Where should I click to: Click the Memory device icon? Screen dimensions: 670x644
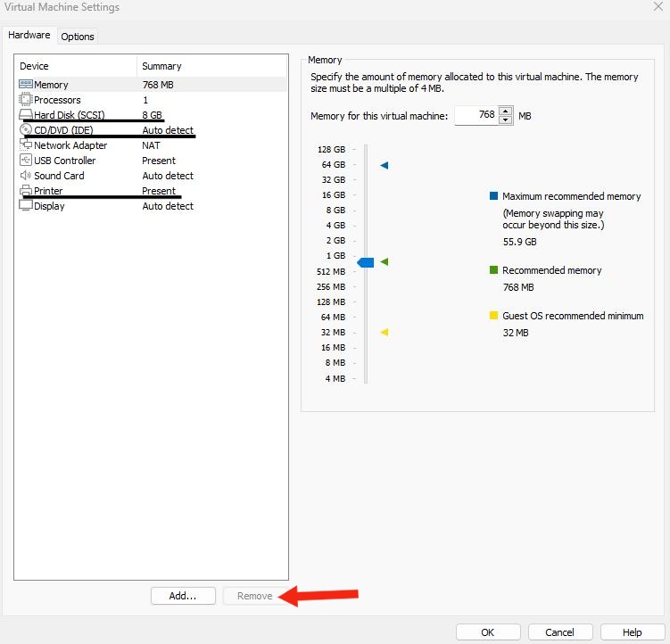tap(26, 85)
